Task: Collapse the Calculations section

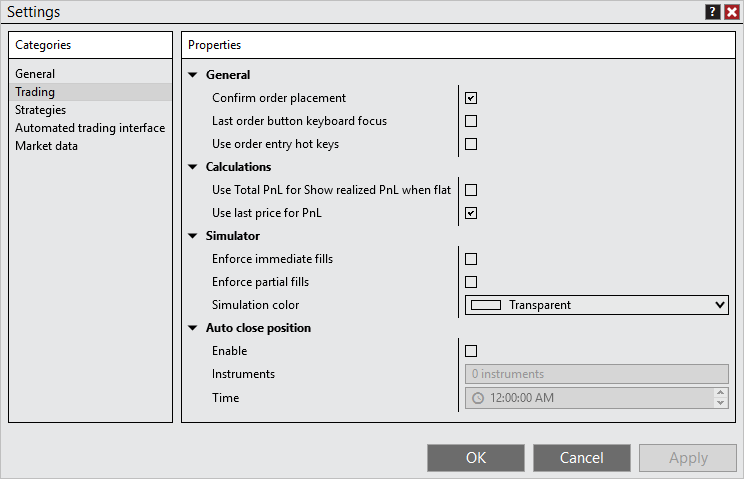Action: (193, 167)
